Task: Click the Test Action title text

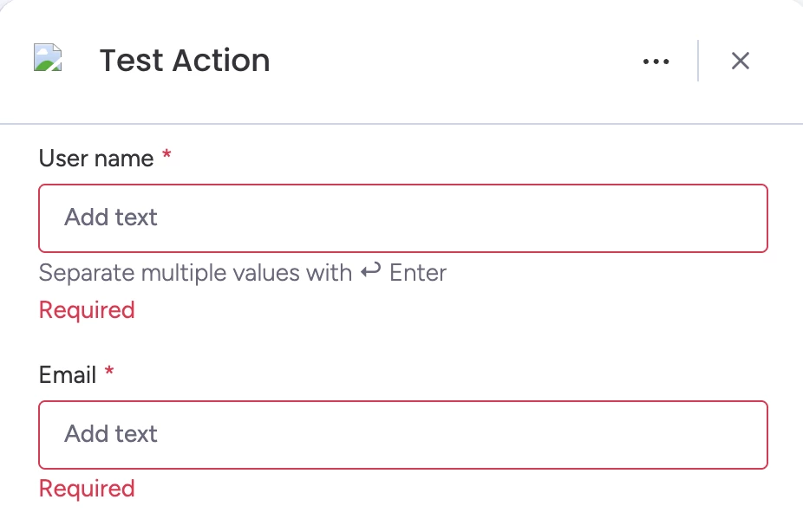Action: point(185,61)
